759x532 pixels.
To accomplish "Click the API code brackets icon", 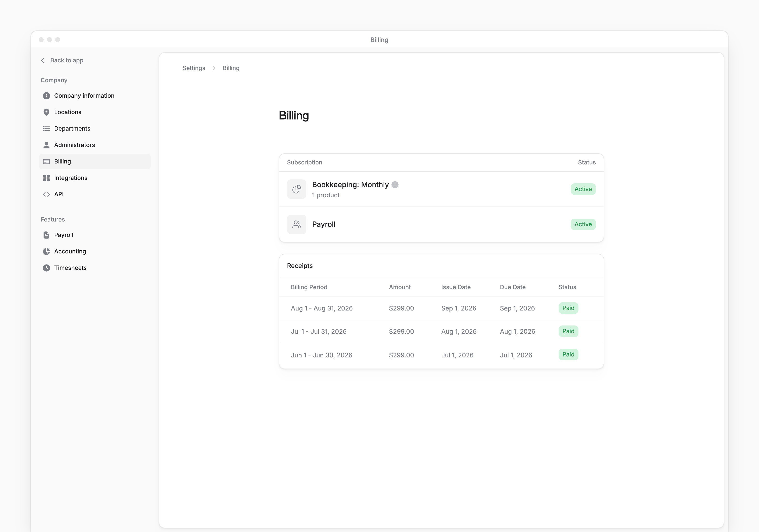I will click(46, 194).
